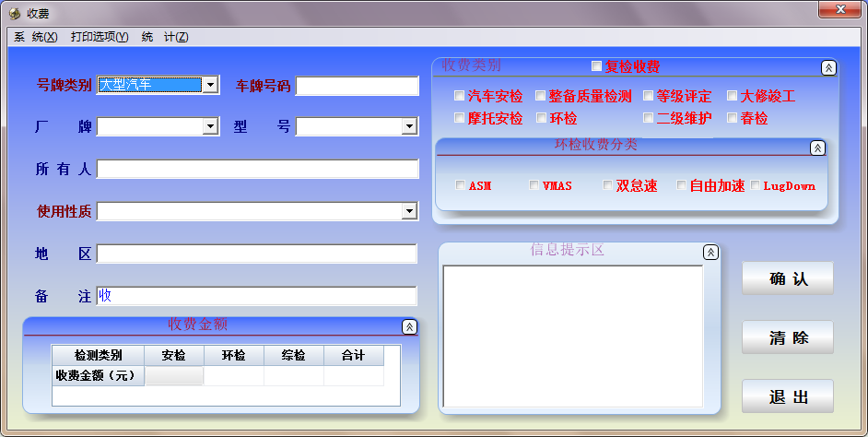Image resolution: width=868 pixels, height=437 pixels.
Task: Focus the 车牌号码 input field
Action: click(358, 86)
